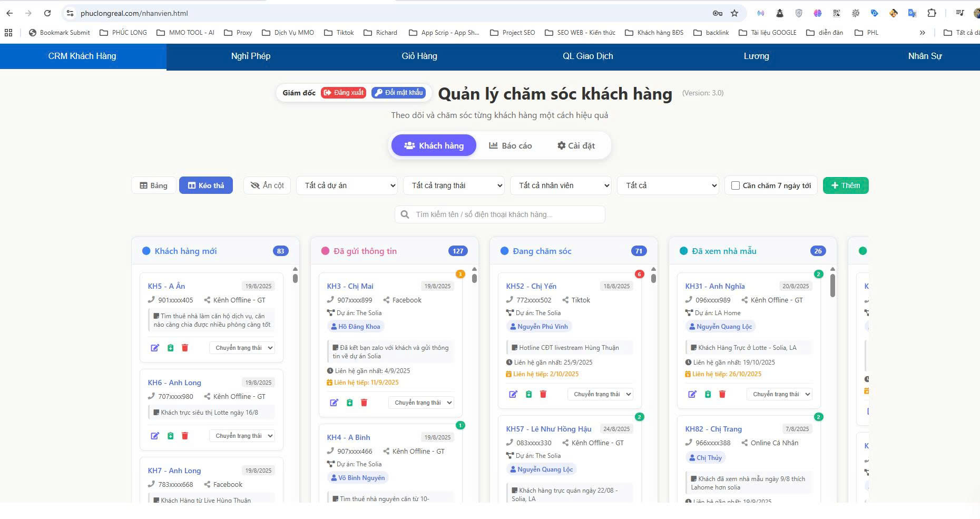Viewport: 980px width, 519px height.
Task: Open the QL Giao Dịch menu
Action: (x=588, y=56)
